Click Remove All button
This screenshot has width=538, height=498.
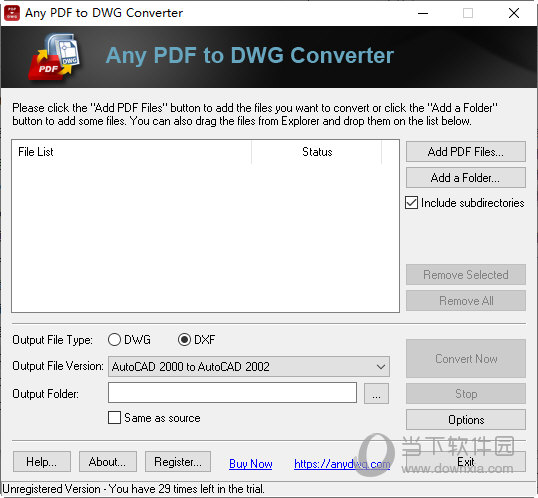[x=466, y=301]
